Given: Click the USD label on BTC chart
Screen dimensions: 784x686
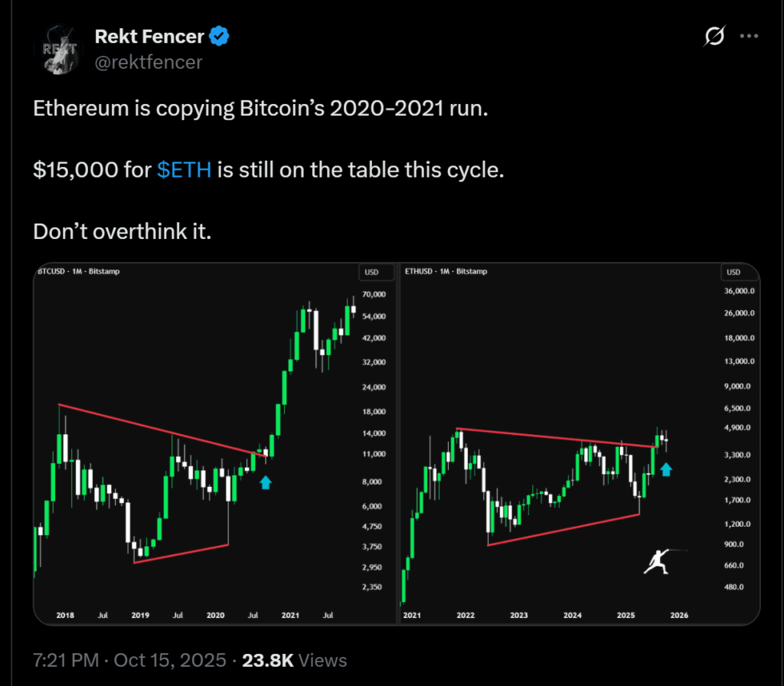Looking at the screenshot, I should 371,272.
